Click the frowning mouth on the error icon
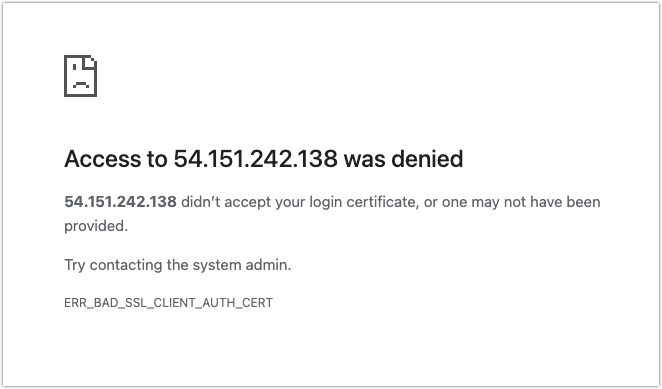 pyautogui.click(x=81, y=84)
